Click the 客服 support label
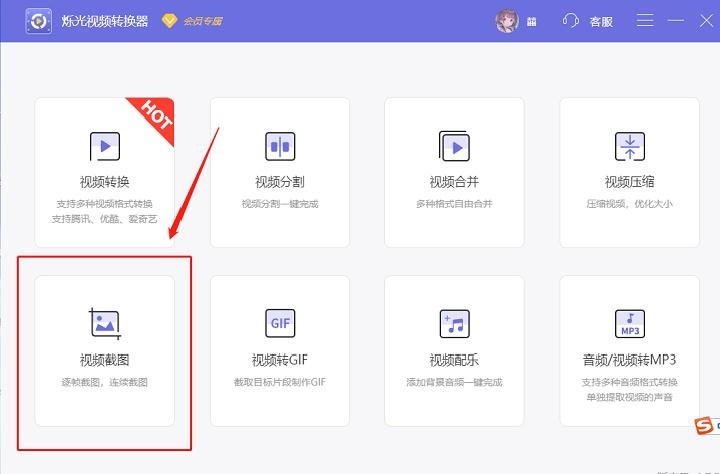The height and width of the screenshot is (474, 720). pos(601,22)
